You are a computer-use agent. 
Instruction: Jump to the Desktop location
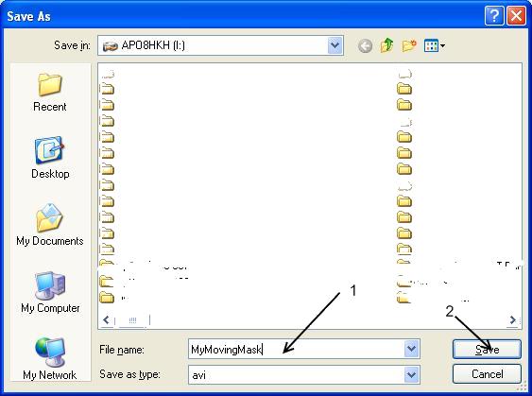50,158
